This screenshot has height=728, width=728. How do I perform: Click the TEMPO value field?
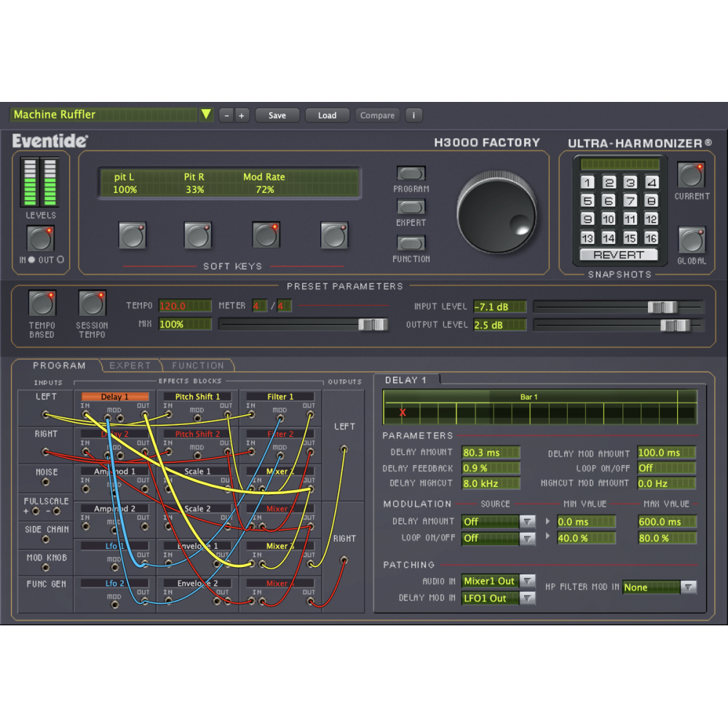(184, 306)
